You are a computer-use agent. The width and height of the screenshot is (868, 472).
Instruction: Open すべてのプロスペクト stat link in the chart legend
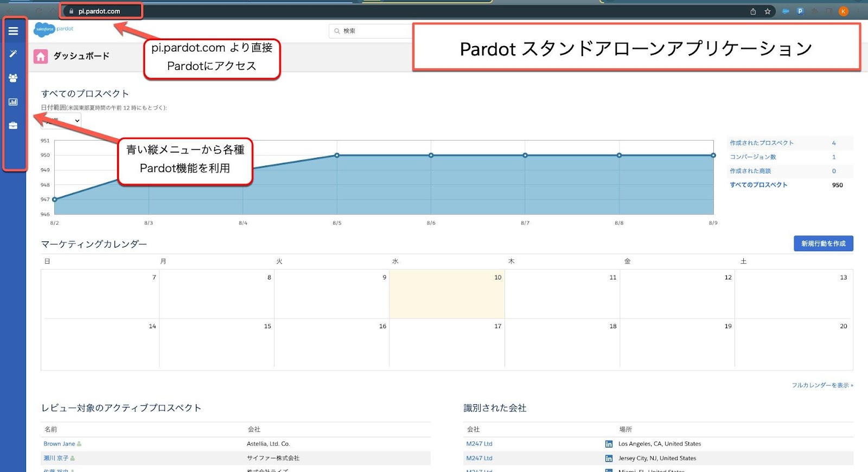758,185
